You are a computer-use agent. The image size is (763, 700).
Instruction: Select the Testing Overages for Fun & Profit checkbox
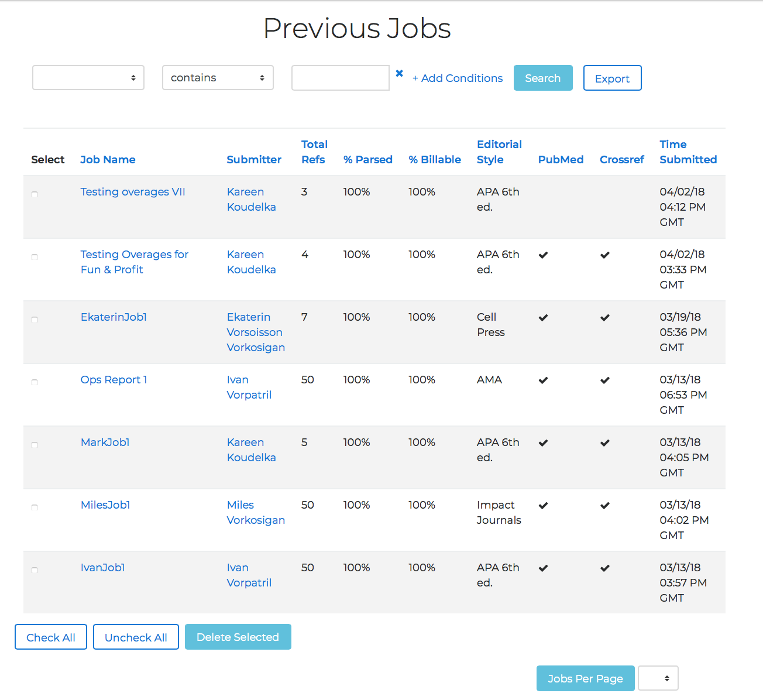pyautogui.click(x=35, y=257)
